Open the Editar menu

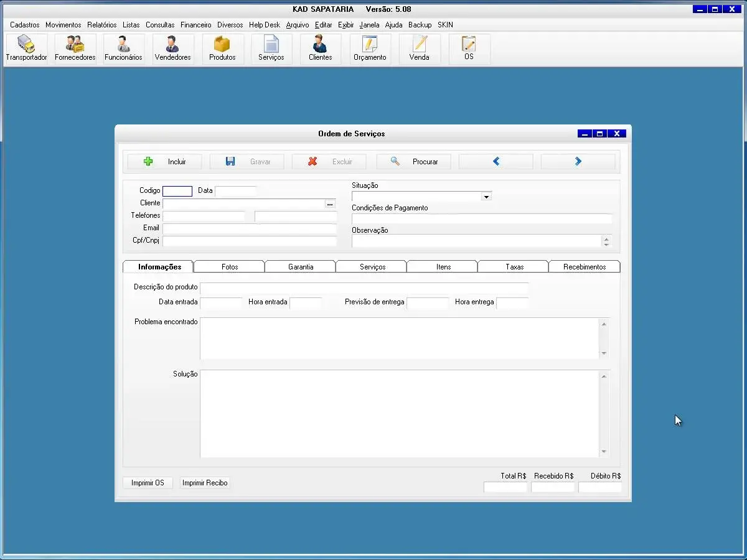(324, 25)
